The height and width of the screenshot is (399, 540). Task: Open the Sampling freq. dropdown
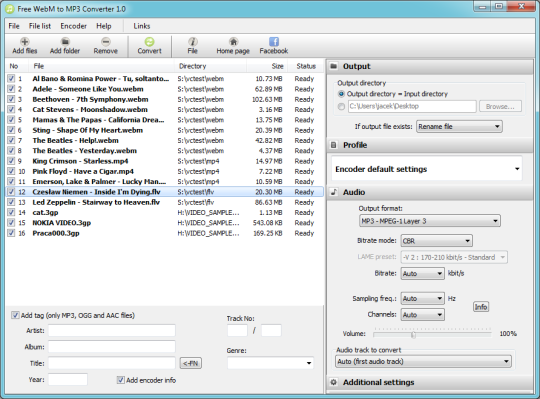423,298
